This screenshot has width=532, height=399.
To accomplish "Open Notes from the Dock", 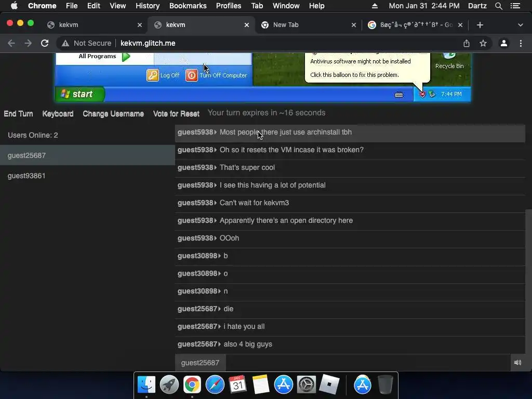I will pos(260,385).
